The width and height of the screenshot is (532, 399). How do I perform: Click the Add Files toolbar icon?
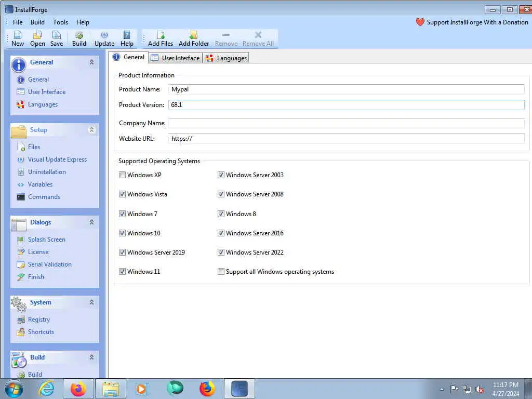161,38
